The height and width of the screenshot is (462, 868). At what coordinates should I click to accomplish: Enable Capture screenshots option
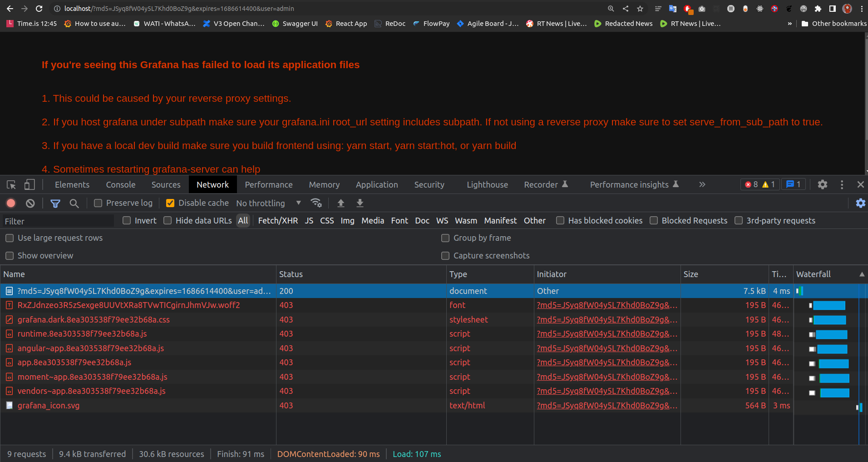445,256
